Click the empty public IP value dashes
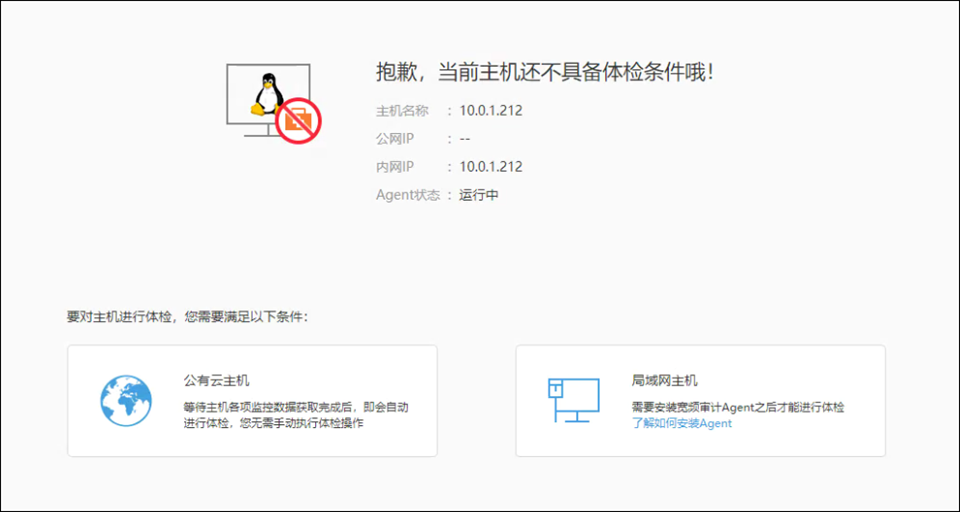The image size is (960, 512). tap(465, 139)
